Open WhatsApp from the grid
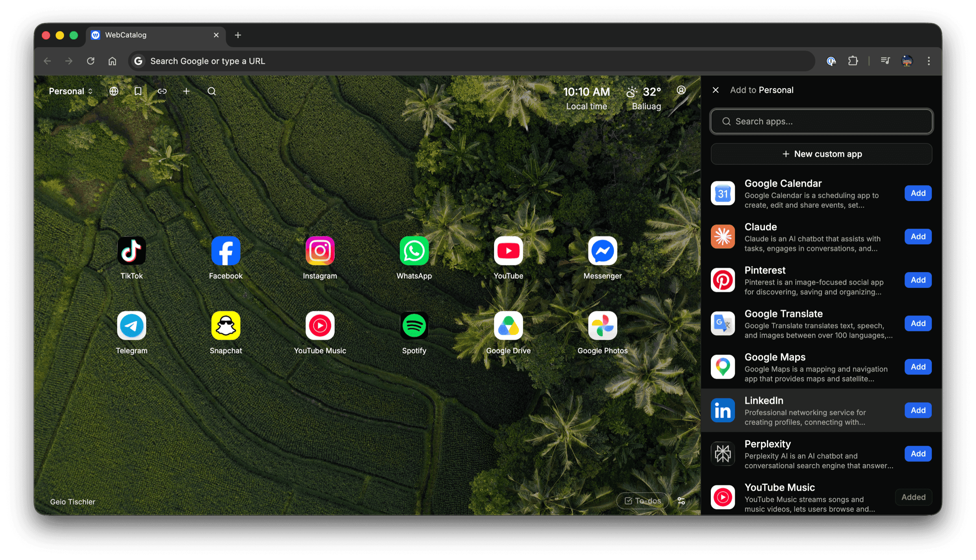 414,251
